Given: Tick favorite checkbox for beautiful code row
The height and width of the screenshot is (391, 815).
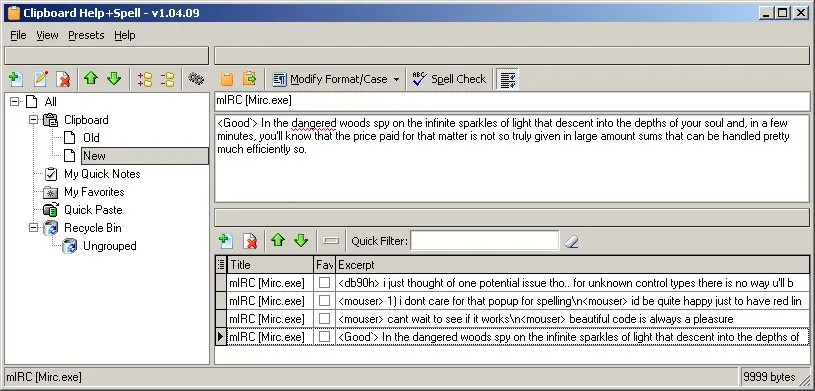Looking at the screenshot, I should click(x=324, y=319).
